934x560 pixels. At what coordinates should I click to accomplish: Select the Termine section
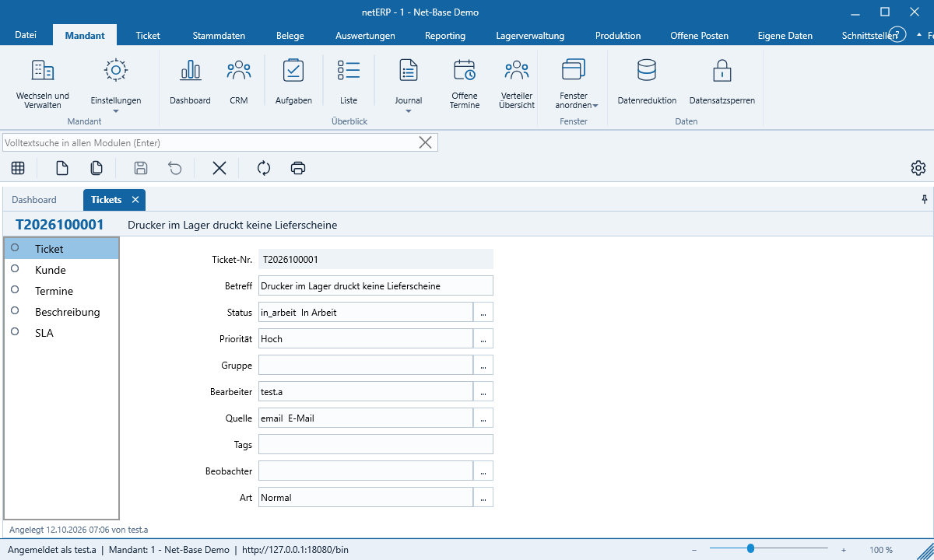[x=61, y=291]
